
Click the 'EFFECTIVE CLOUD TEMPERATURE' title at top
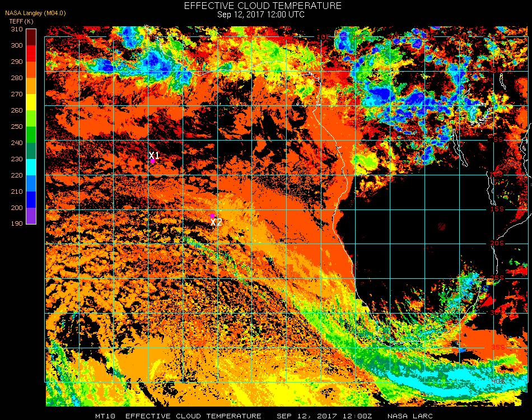coord(263,6)
